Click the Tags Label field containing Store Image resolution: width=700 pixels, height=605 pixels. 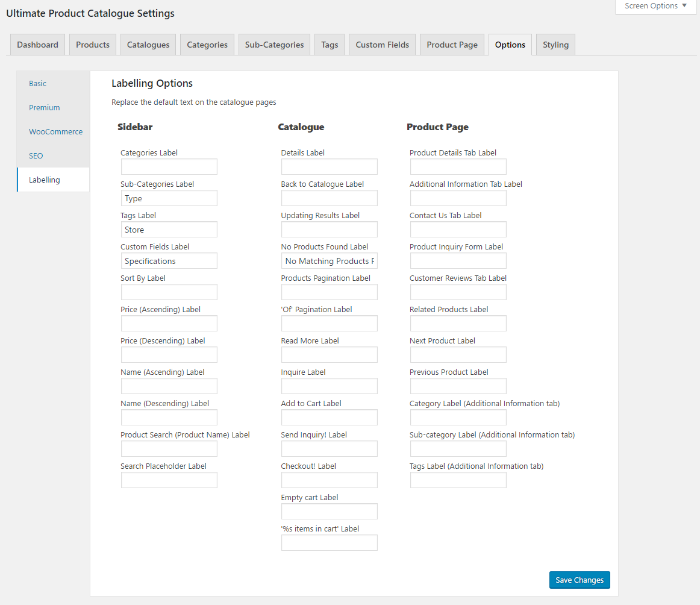point(169,230)
